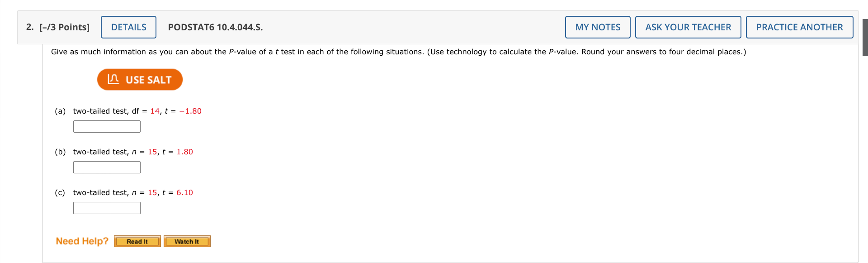Click the two-tailed test text in part (b)
868x263 pixels.
tap(100, 152)
